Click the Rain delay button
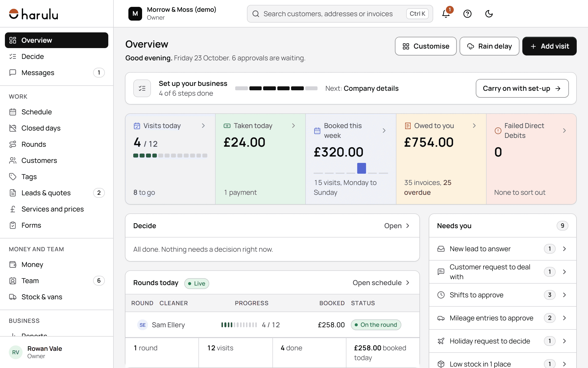The width and height of the screenshot is (588, 368). tap(489, 46)
